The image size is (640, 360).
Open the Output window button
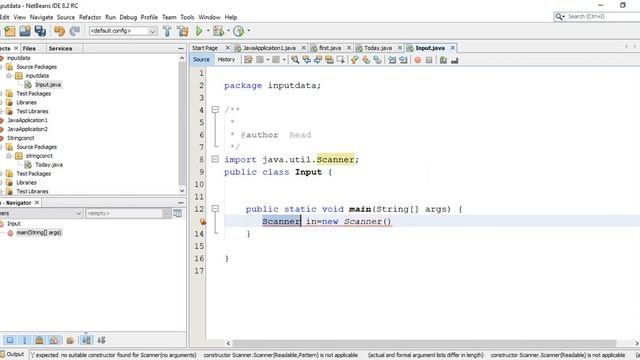tap(13, 354)
